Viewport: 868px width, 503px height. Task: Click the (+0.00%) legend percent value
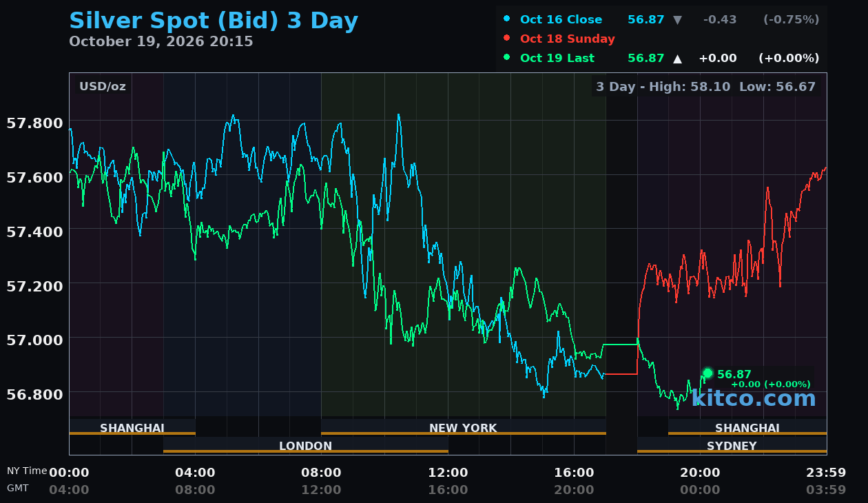click(789, 58)
